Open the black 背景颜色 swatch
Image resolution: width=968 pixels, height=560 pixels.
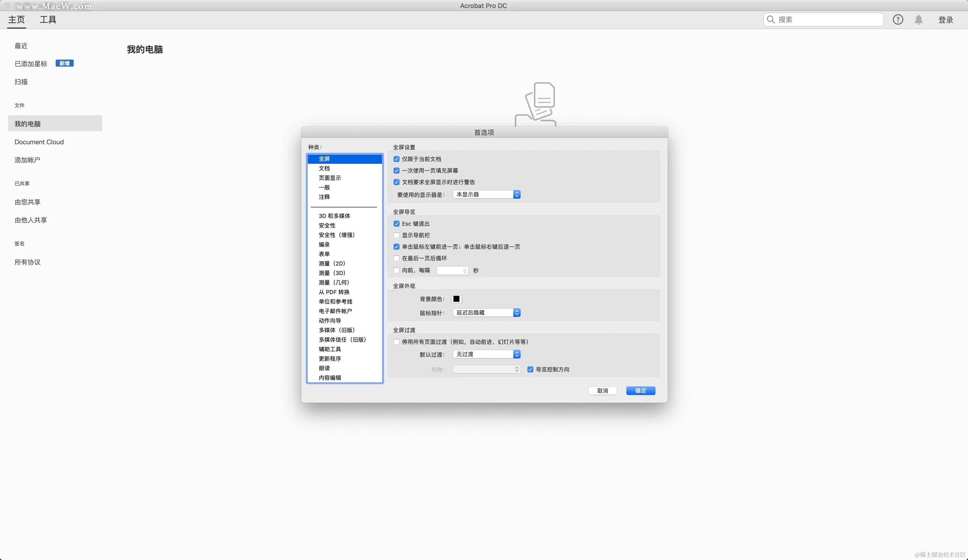coord(456,299)
